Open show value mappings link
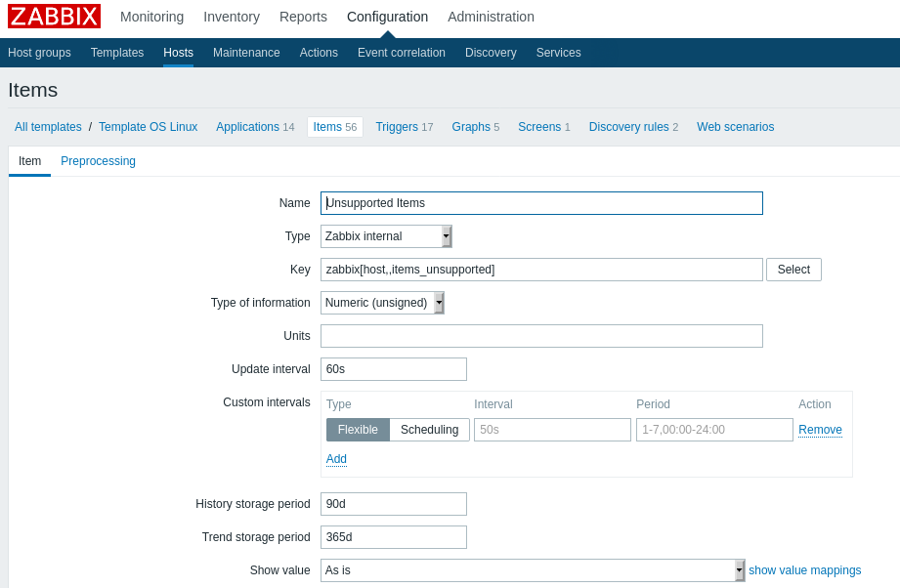 point(804,570)
